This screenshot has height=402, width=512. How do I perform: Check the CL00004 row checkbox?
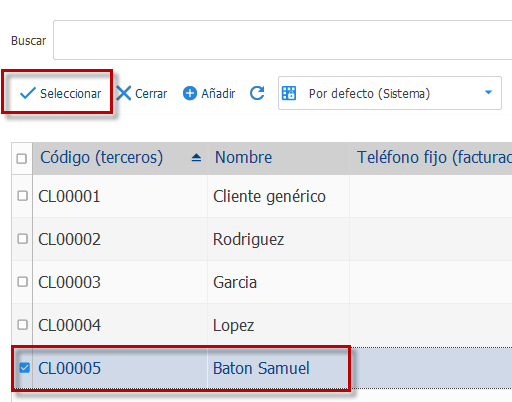[x=22, y=325]
